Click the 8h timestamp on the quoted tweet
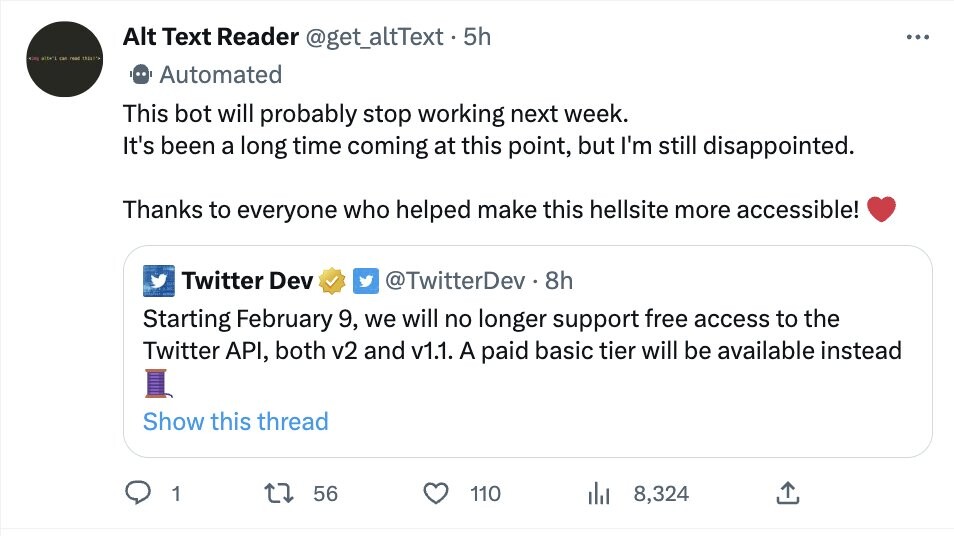 coord(560,281)
